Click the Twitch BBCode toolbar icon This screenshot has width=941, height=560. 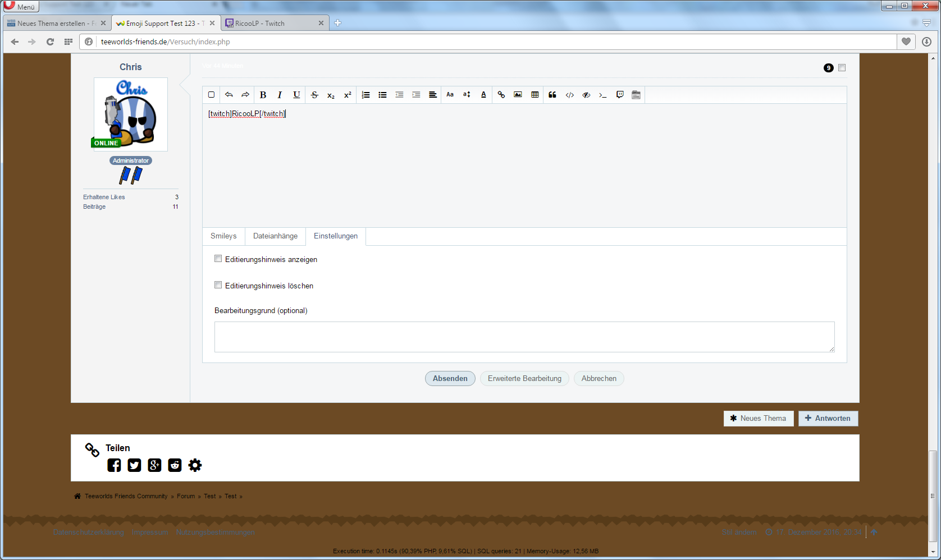620,95
